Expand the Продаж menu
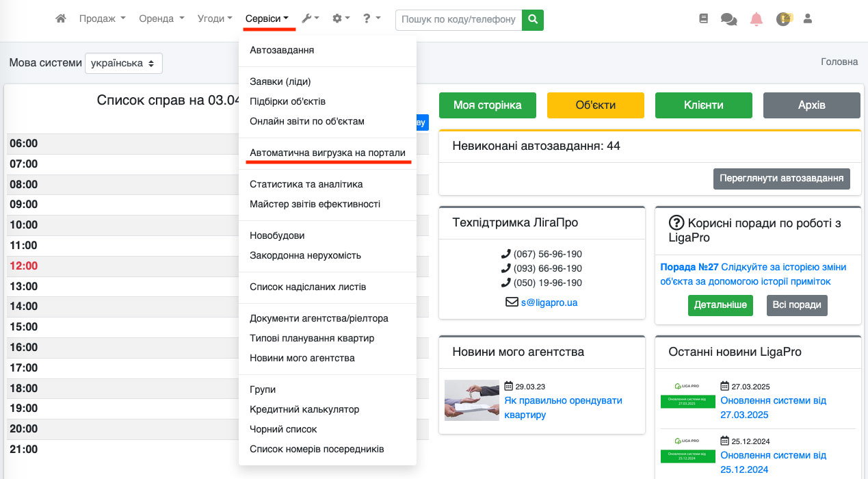This screenshot has height=479, width=868. (102, 19)
